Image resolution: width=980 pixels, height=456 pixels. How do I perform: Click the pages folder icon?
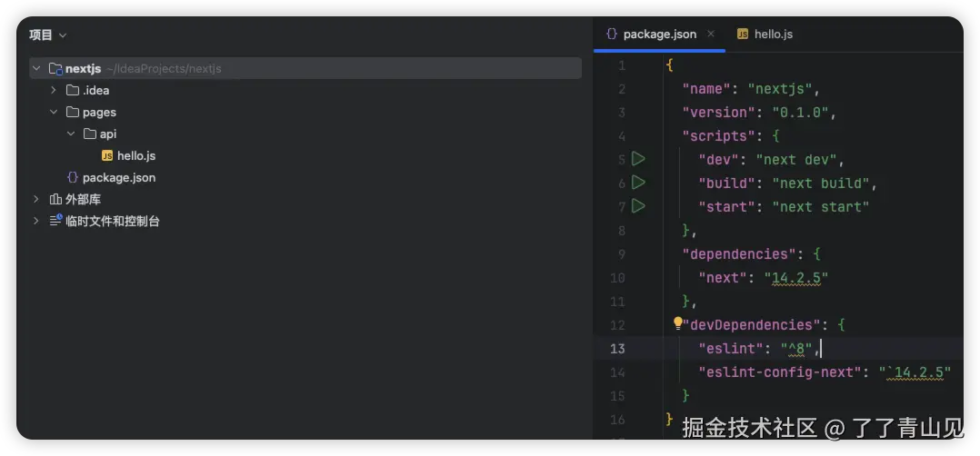(73, 113)
